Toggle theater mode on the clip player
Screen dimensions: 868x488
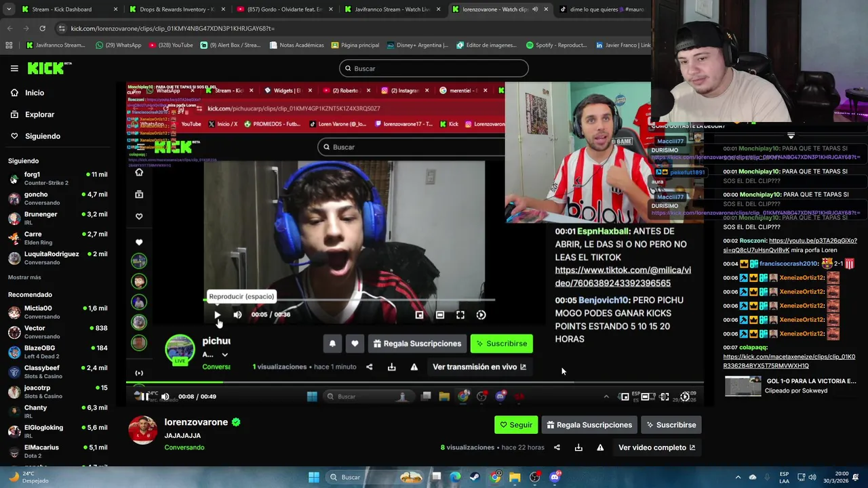pos(645,396)
